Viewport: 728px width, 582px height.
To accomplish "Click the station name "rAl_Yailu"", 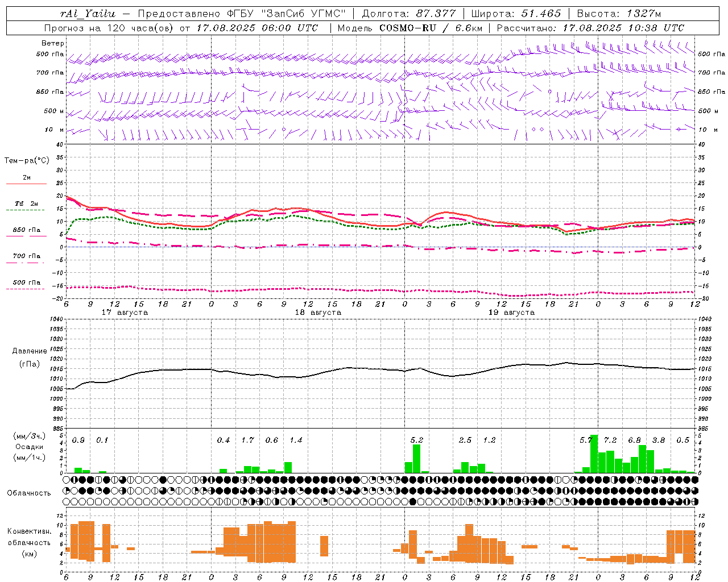I will tap(88, 14).
